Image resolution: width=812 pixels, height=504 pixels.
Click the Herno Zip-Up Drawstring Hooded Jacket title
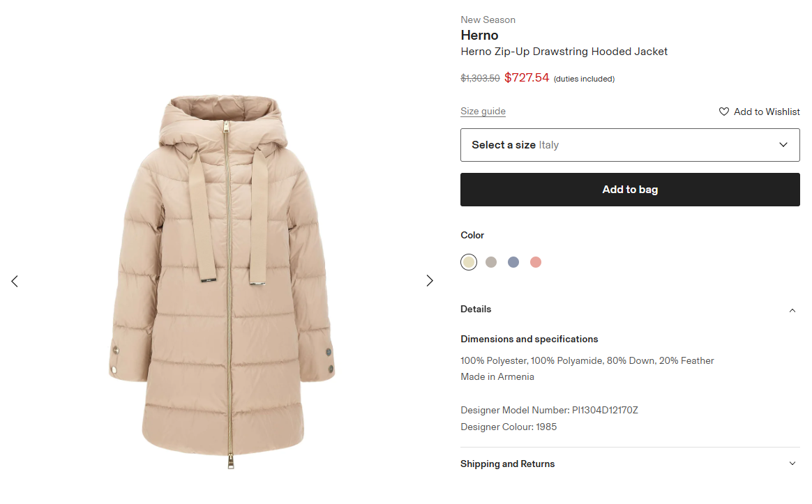(x=564, y=52)
